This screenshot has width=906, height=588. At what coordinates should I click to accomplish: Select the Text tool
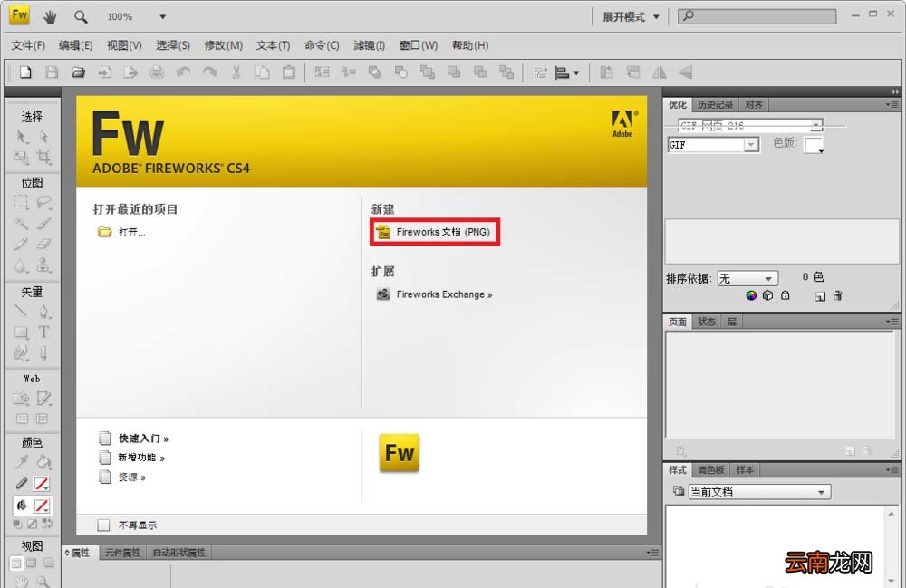43,332
